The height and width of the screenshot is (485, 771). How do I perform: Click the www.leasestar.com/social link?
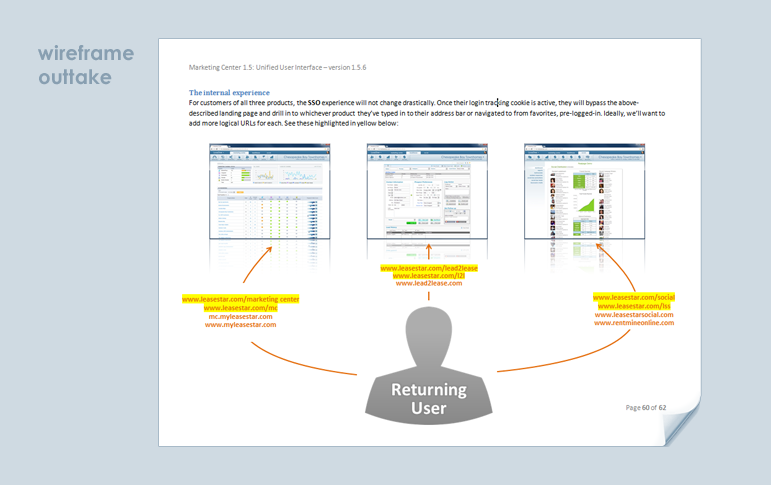634,297
